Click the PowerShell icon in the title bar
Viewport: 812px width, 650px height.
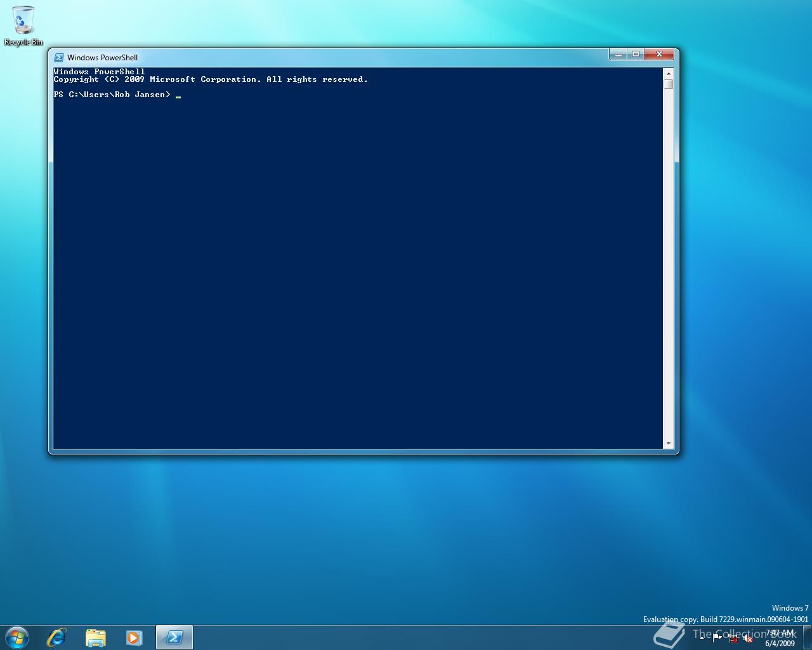click(59, 57)
